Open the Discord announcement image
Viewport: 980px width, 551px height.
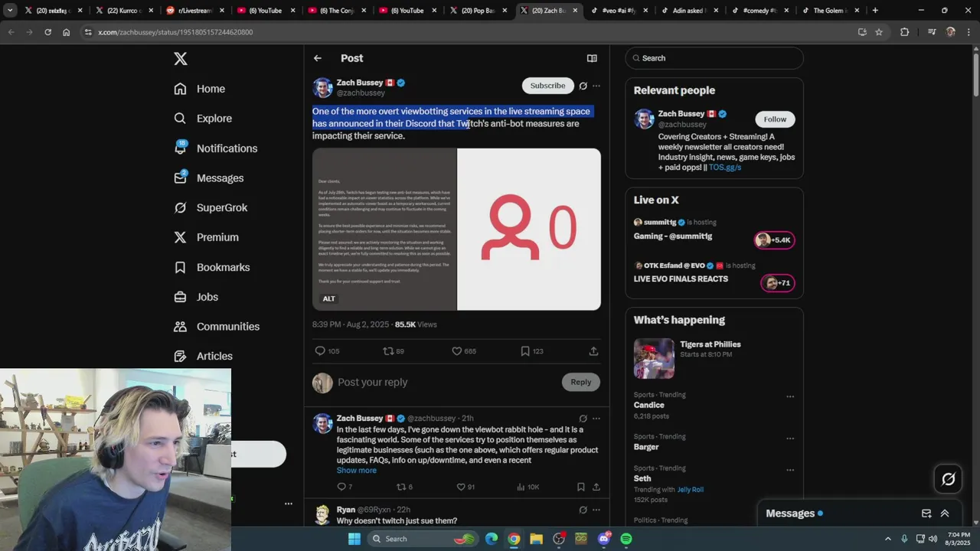[x=384, y=230]
